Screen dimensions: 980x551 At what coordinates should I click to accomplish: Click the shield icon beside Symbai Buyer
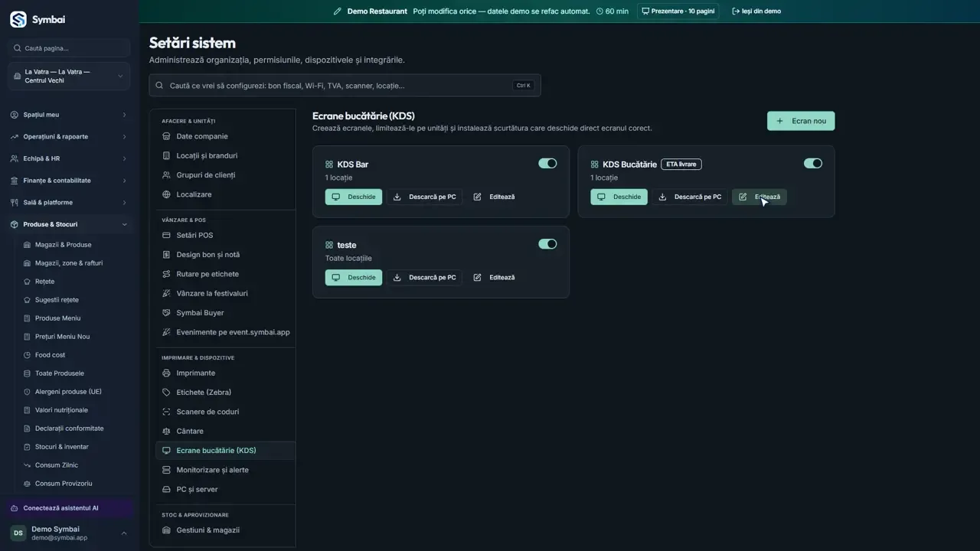point(166,313)
